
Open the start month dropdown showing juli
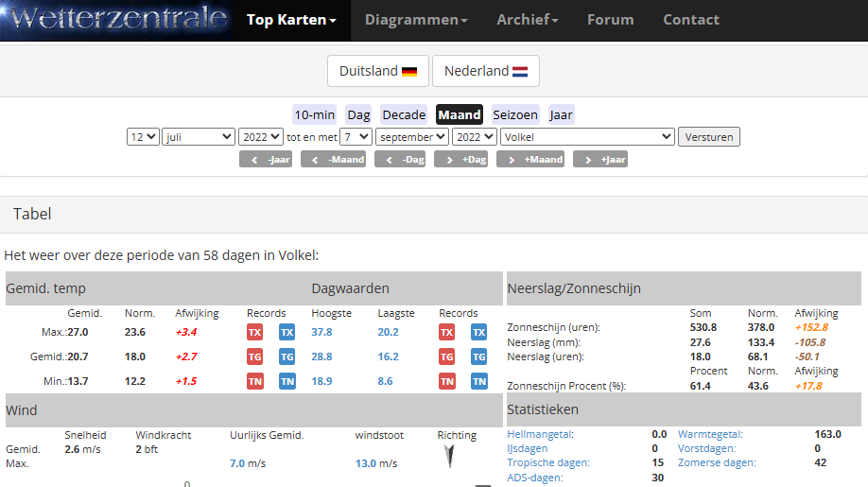pos(199,137)
